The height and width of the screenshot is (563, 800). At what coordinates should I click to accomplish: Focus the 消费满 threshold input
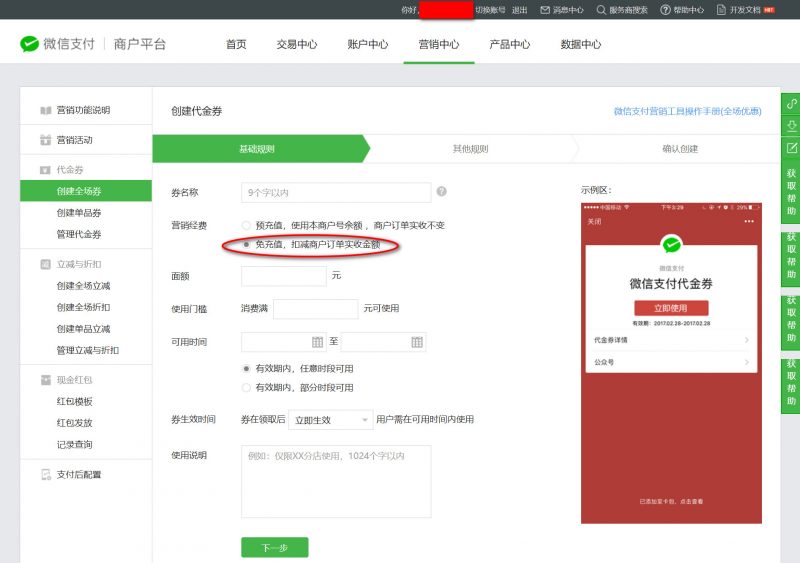tap(316, 309)
